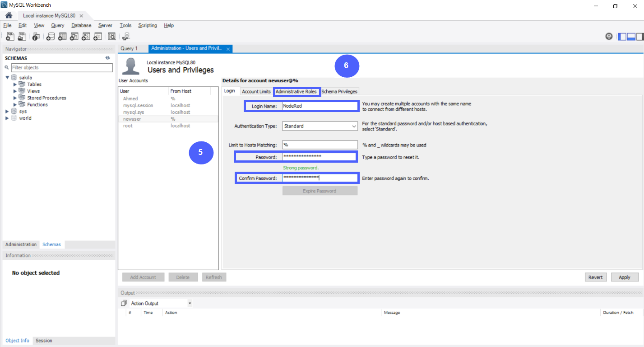Image resolution: width=644 pixels, height=347 pixels.
Task: Expand the world schema node
Action: [7, 118]
